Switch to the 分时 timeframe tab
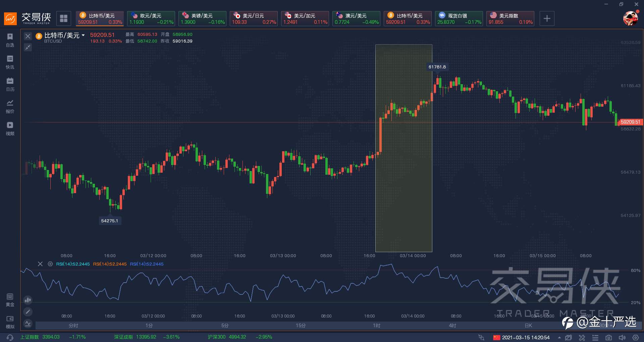Viewport: 644px width, 342px height. pyautogui.click(x=73, y=326)
